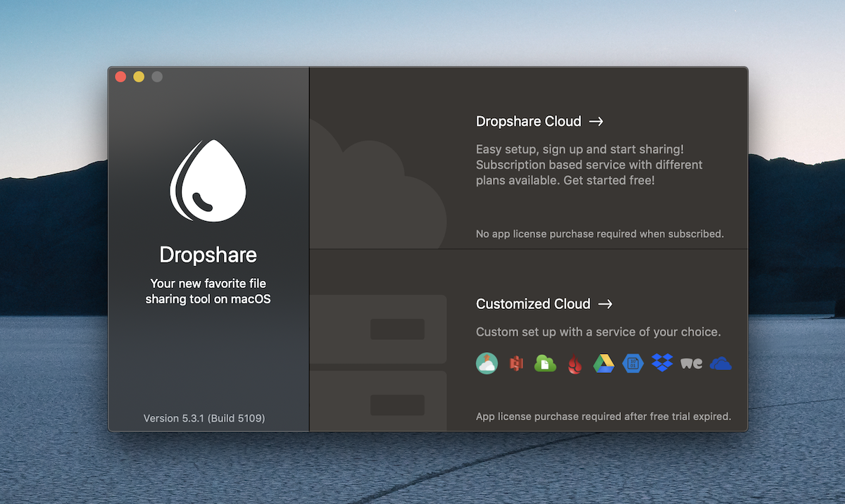Select the red Amazon S3 icon
Screen dimensions: 845x504
tap(516, 363)
